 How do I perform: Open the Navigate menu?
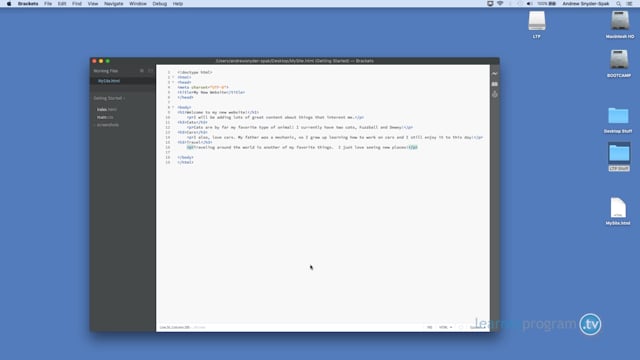pos(113,4)
